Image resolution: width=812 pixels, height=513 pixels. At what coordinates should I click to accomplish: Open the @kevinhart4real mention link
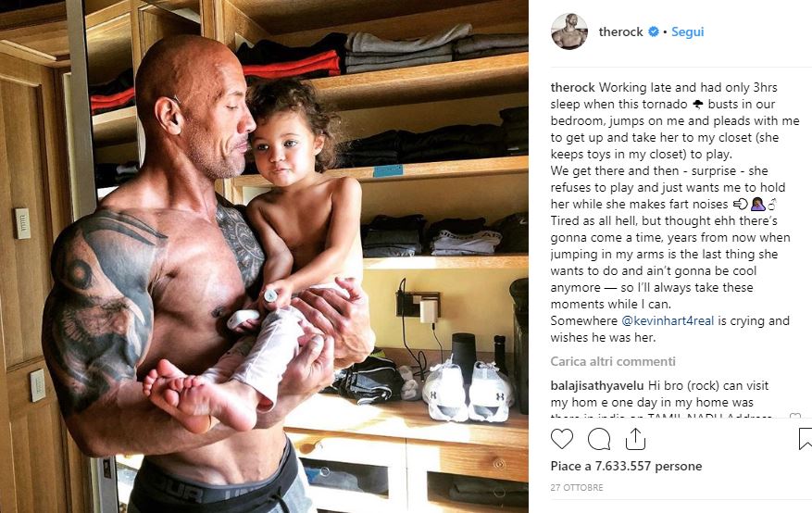coord(668,320)
